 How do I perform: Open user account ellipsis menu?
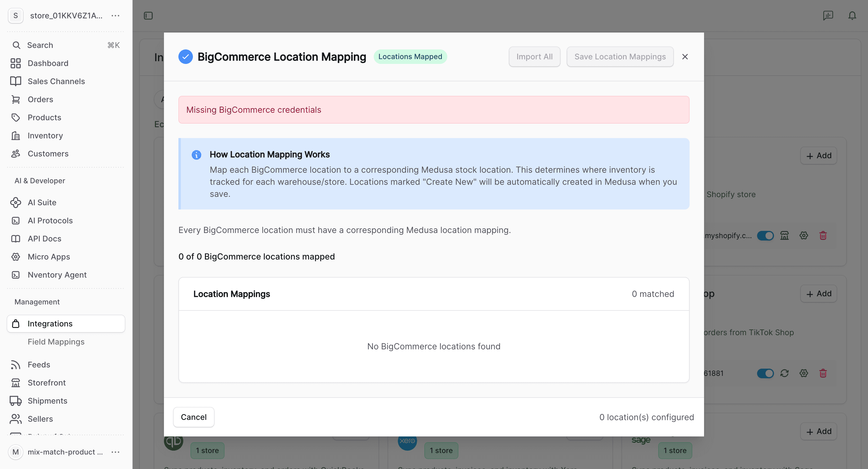(x=115, y=452)
